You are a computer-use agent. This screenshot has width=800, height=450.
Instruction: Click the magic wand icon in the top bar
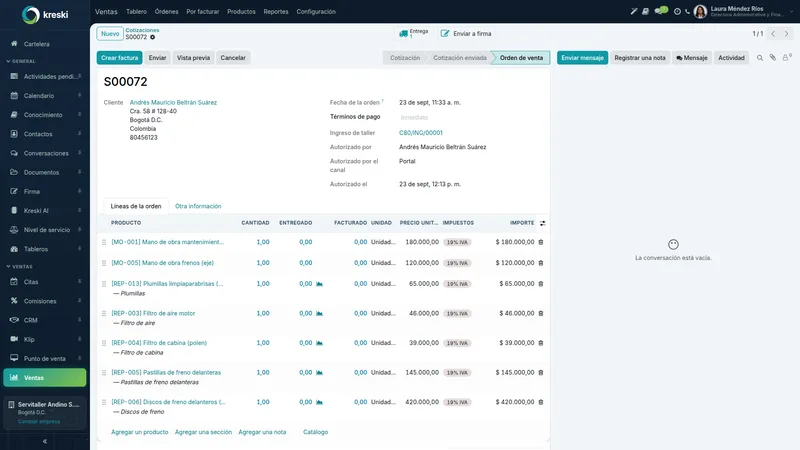click(x=634, y=11)
